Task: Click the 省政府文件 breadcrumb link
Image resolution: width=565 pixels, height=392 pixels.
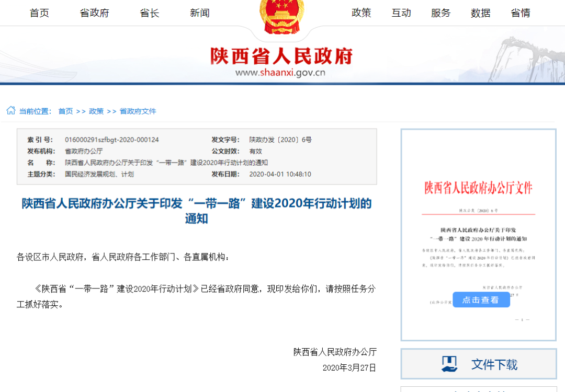Action: (138, 111)
